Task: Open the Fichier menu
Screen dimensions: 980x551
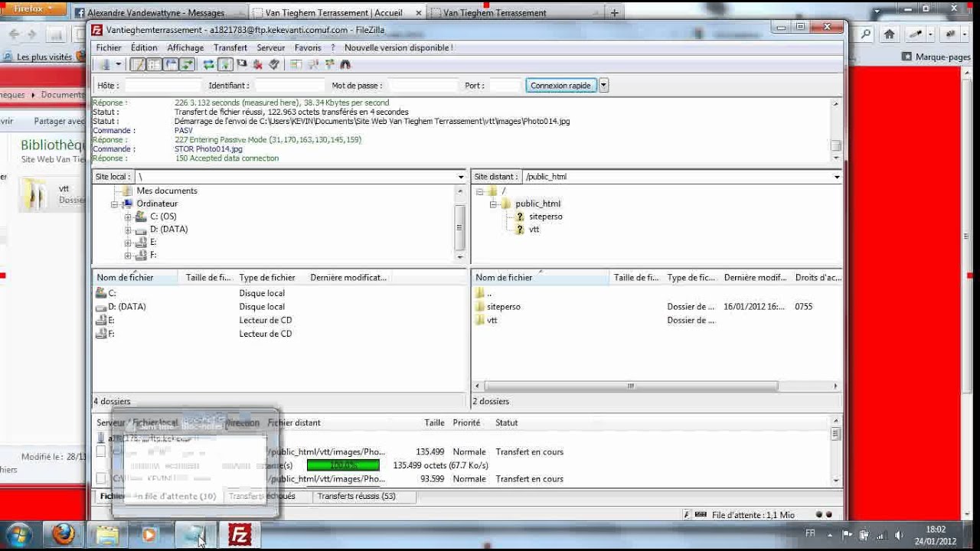Action: (x=109, y=47)
